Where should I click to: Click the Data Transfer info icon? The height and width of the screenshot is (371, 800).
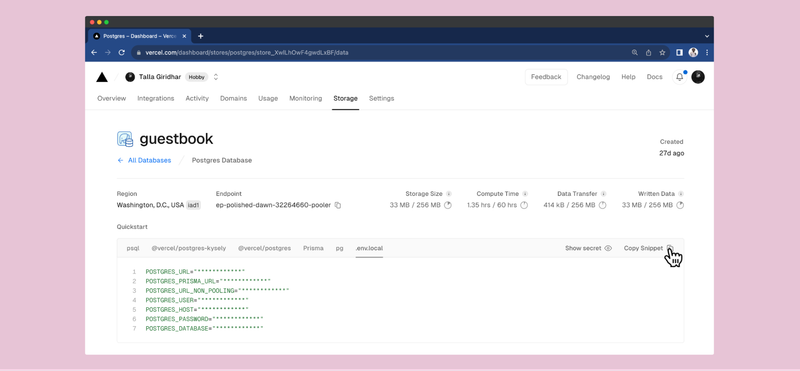click(x=604, y=194)
